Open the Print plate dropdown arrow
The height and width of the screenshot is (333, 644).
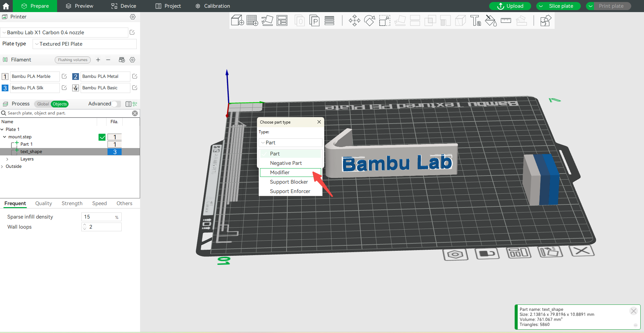(x=591, y=6)
